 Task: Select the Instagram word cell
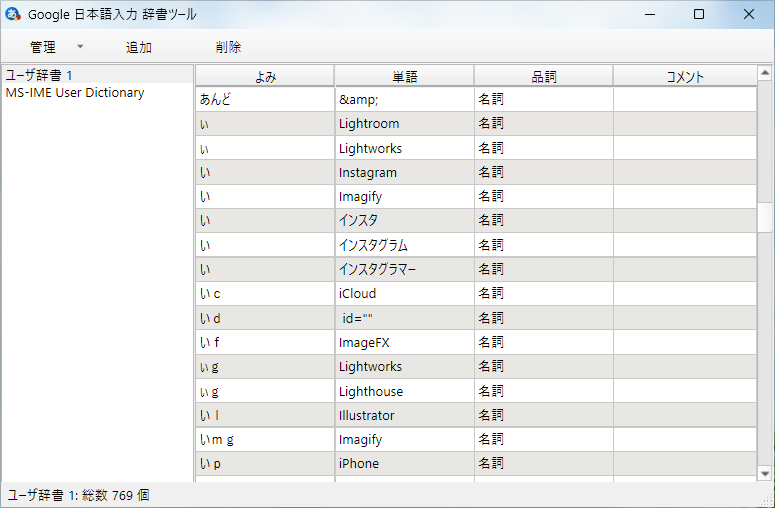pyautogui.click(x=405, y=172)
